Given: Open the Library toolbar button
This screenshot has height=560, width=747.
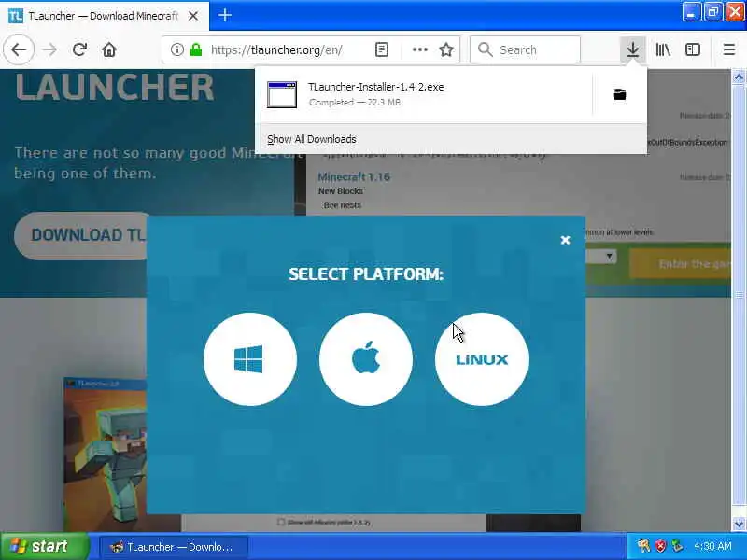Looking at the screenshot, I should point(663,49).
